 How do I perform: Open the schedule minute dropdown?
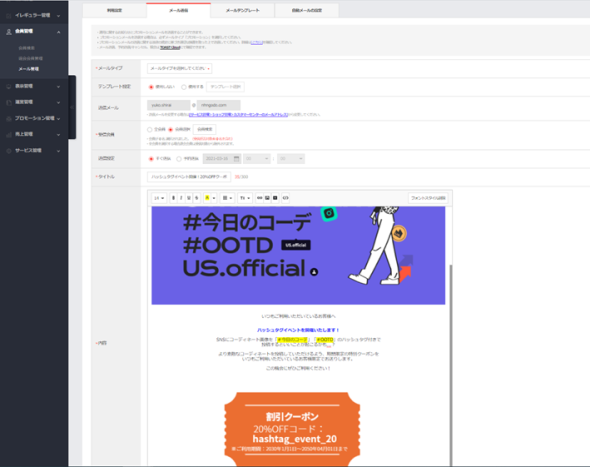[291, 158]
